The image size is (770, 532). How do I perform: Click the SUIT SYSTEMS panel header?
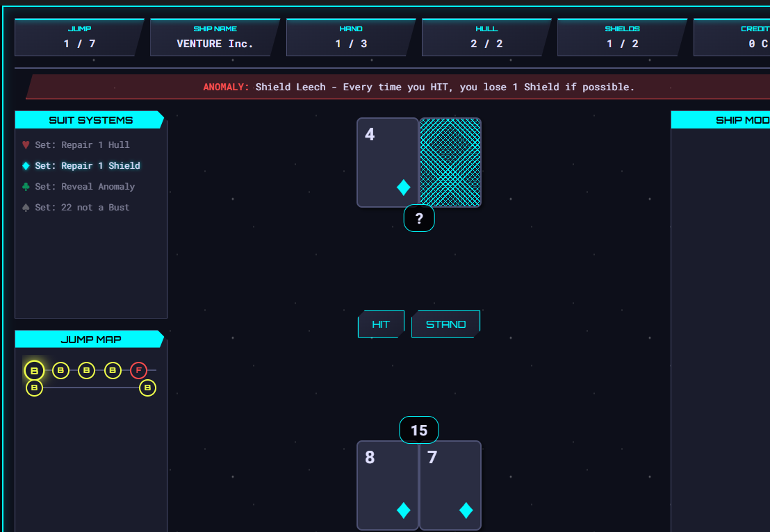pos(90,119)
